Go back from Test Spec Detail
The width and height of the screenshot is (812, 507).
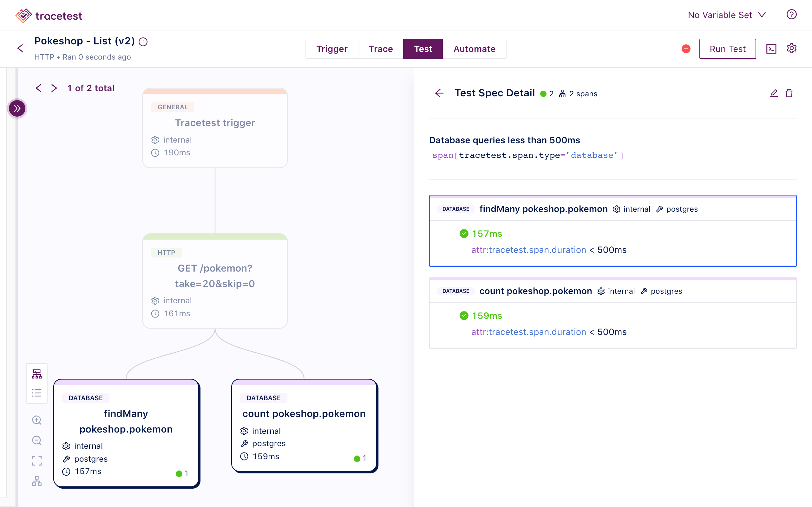[439, 93]
